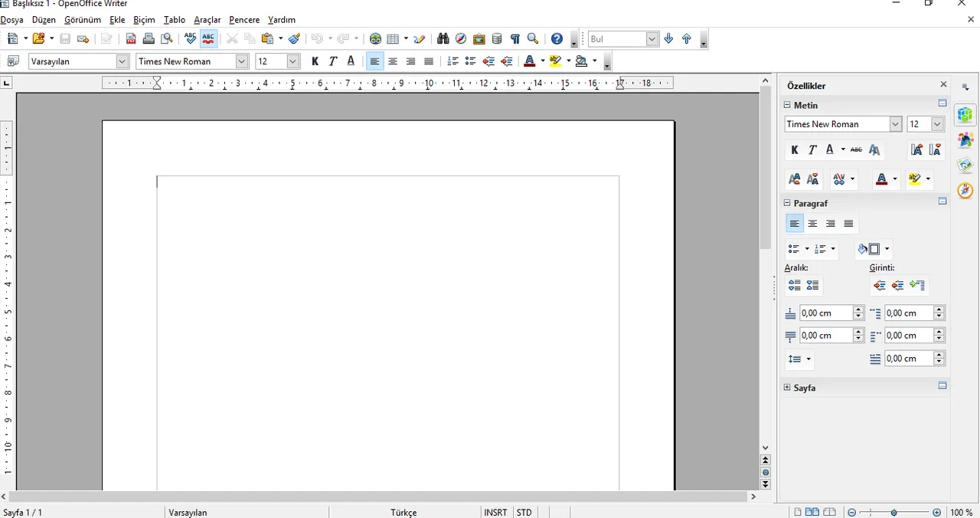Open Page Preview from the toolbar
This screenshot has width=980, height=518.
[166, 38]
